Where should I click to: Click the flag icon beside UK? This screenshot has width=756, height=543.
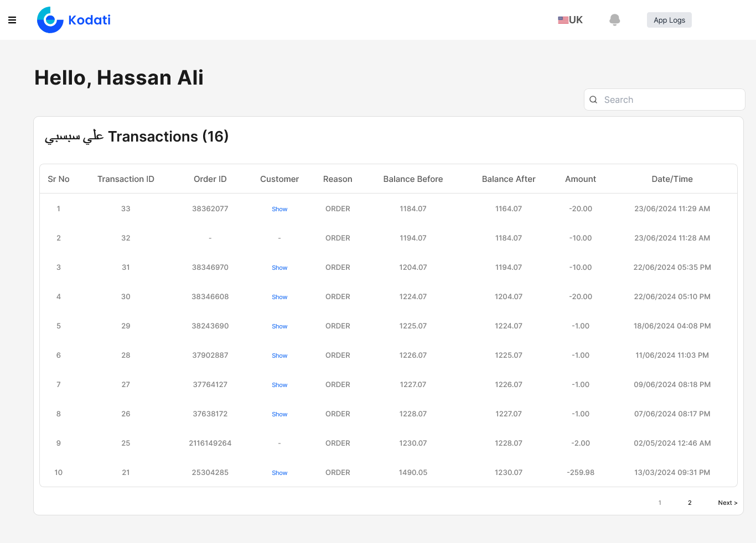tap(563, 20)
